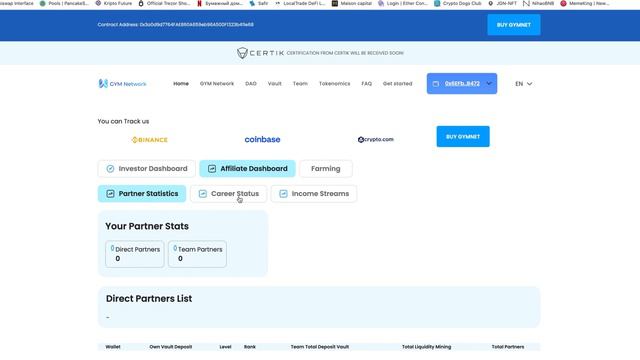Click the contract address text
640x360 pixels.
click(x=176, y=24)
